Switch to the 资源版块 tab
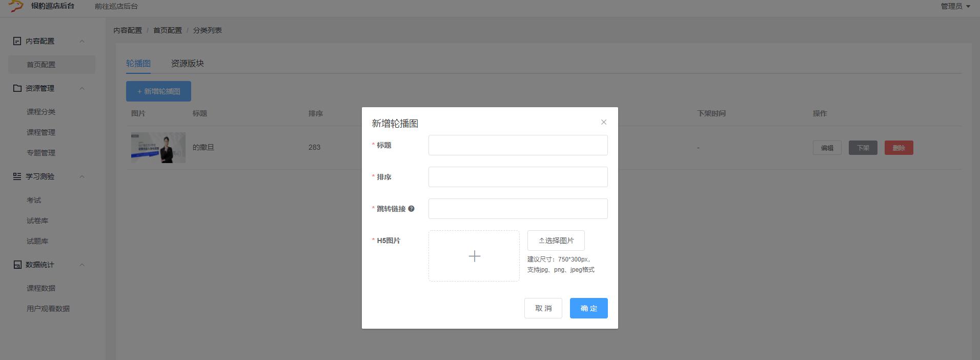The height and width of the screenshot is (360, 980). tap(187, 64)
